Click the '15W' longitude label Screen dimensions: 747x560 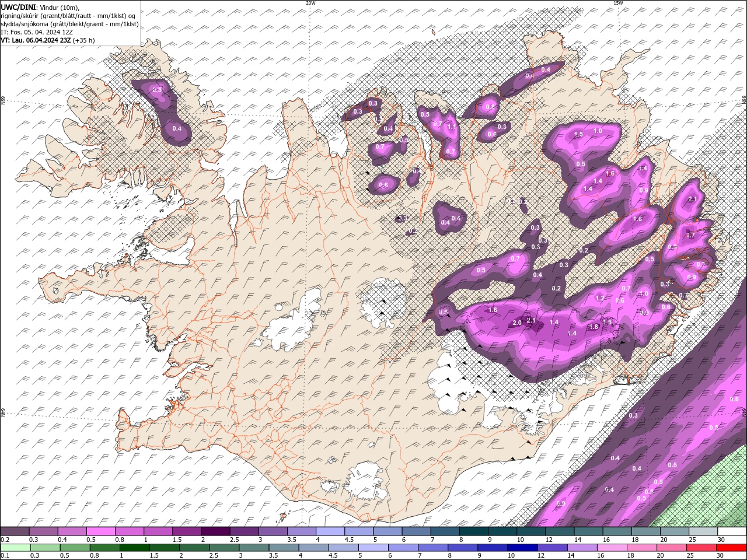click(x=618, y=3)
